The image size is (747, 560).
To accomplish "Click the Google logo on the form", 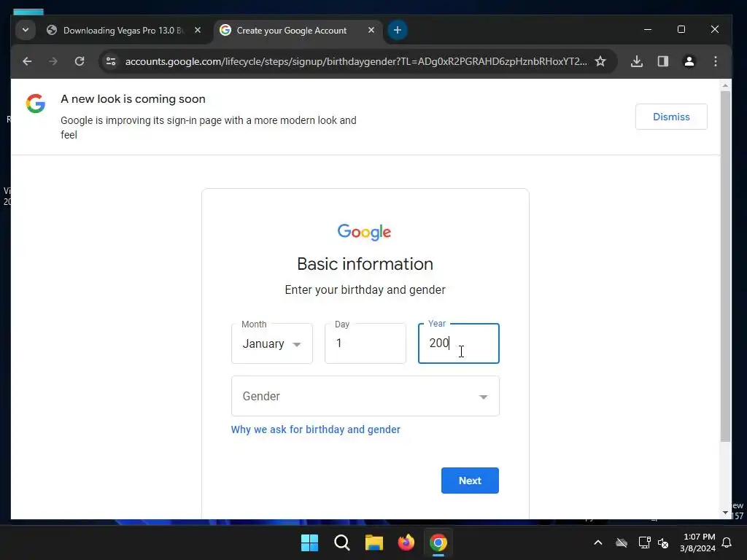I will pos(365,232).
